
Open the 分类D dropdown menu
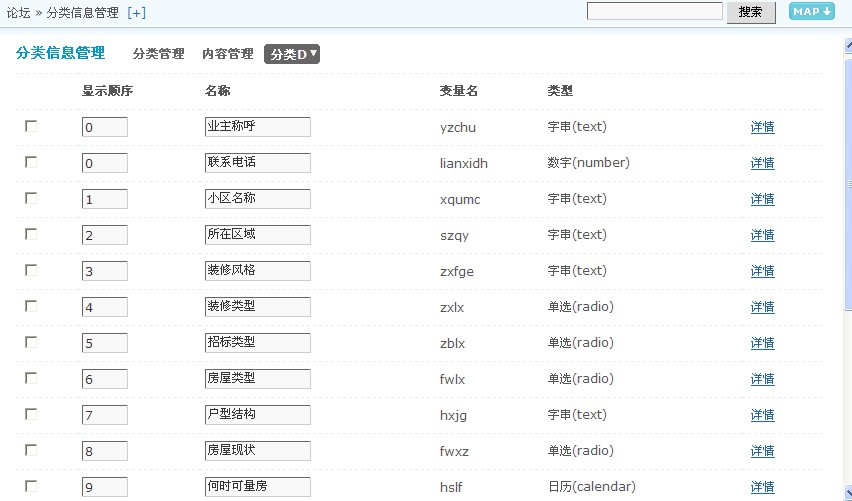pos(292,54)
